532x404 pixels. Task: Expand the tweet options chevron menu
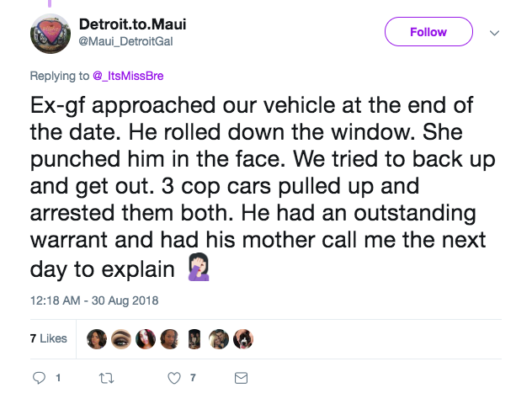click(494, 33)
